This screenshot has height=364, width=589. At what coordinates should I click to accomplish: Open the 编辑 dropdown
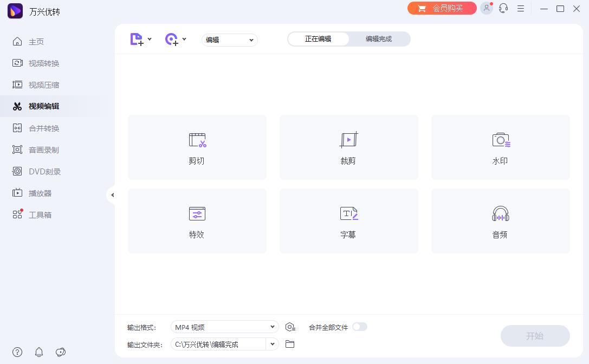pos(229,40)
